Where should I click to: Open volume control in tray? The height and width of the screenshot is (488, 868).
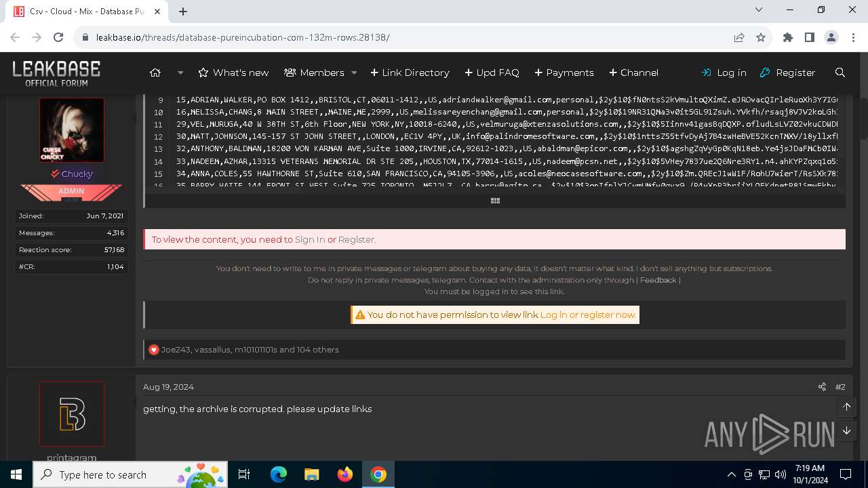pos(780,474)
